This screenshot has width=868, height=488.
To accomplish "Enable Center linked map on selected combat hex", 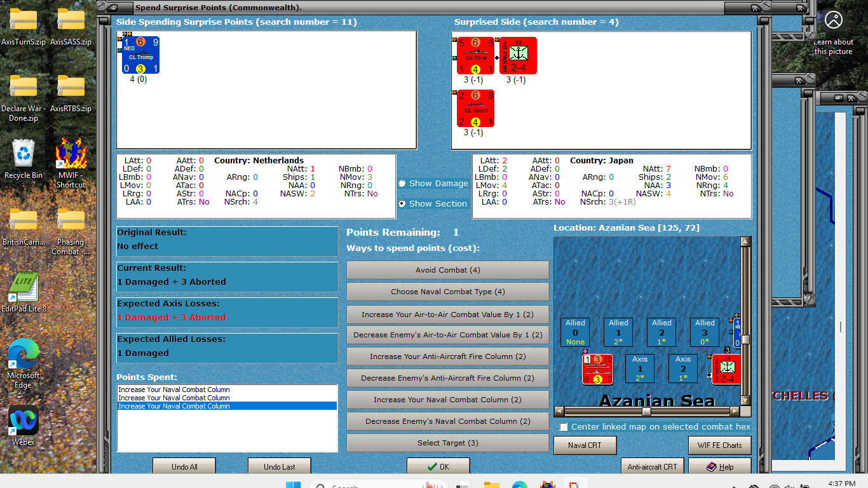I will 563,427.
